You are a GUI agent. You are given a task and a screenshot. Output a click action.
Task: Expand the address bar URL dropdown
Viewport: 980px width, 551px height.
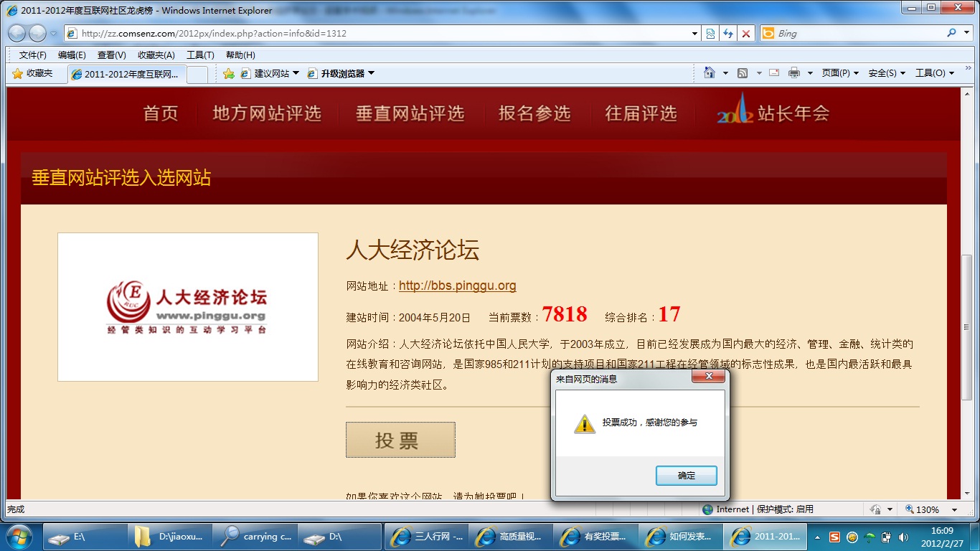[694, 33]
